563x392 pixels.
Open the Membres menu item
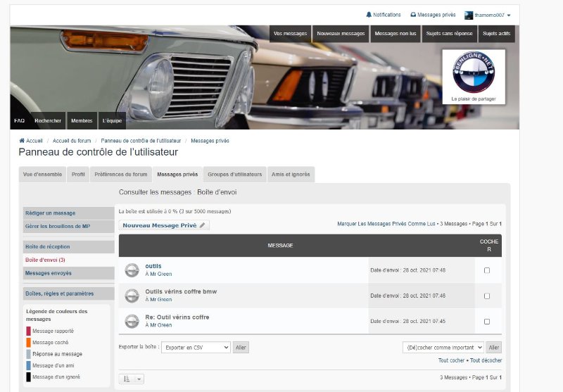coord(82,121)
